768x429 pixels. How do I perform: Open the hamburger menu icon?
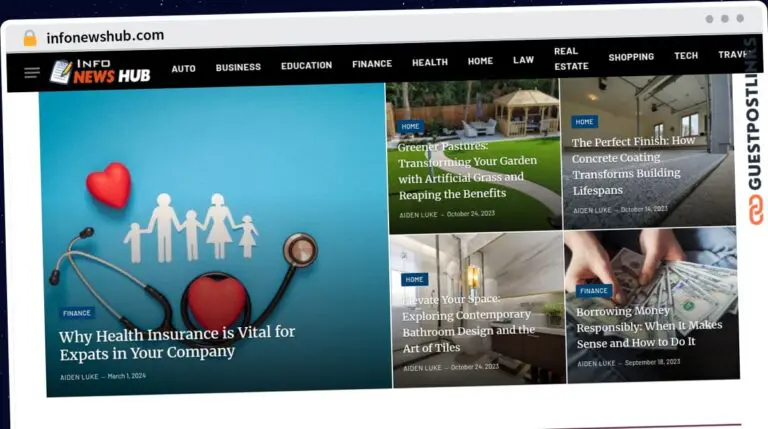[x=32, y=73]
